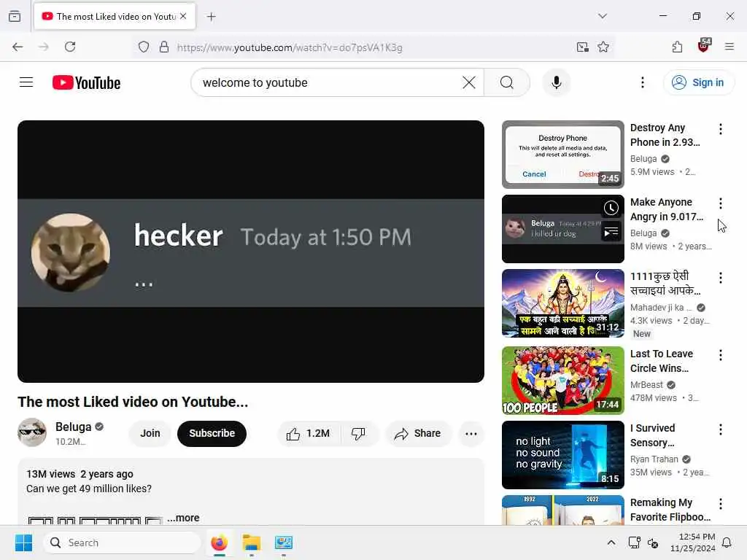The height and width of the screenshot is (560, 747).
Task: Subscribe to Beluga
Action: pyautogui.click(x=212, y=433)
